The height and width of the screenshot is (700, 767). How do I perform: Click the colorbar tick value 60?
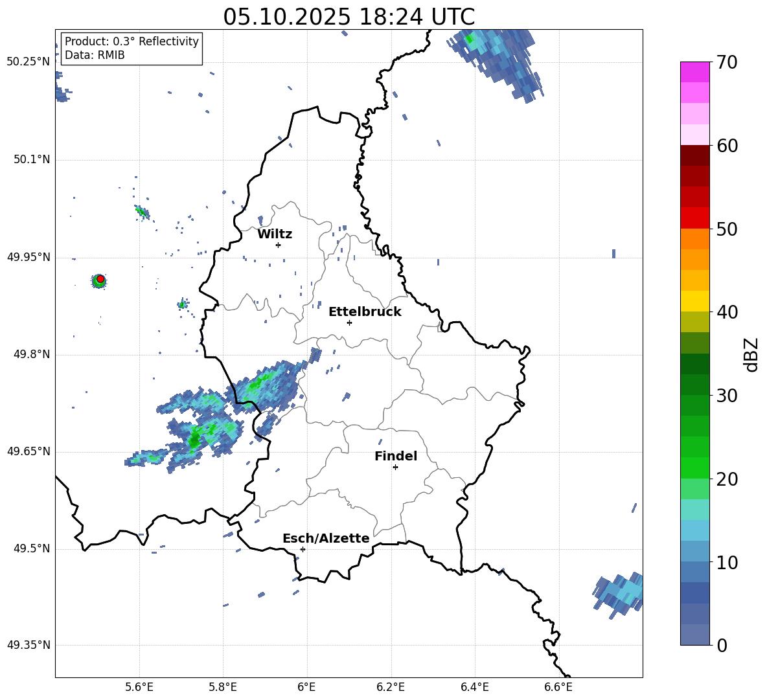coord(727,146)
